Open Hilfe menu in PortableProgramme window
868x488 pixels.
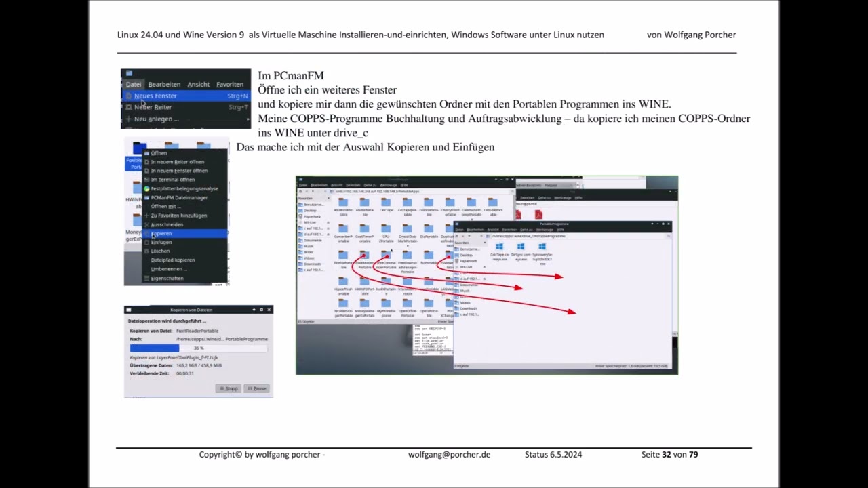(560, 230)
